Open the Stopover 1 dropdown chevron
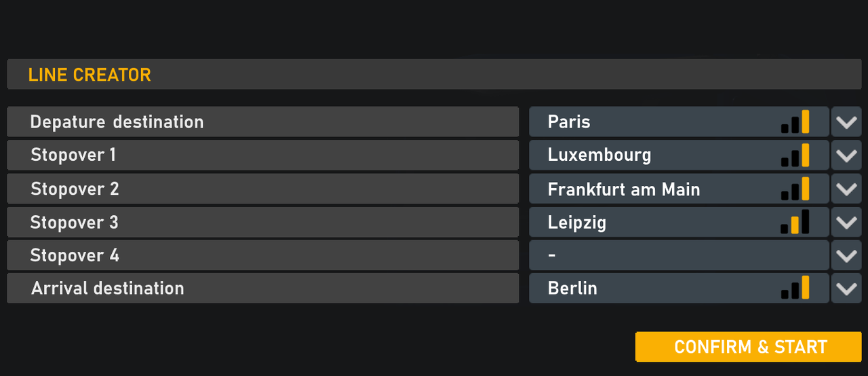This screenshot has width=868, height=376. click(846, 155)
